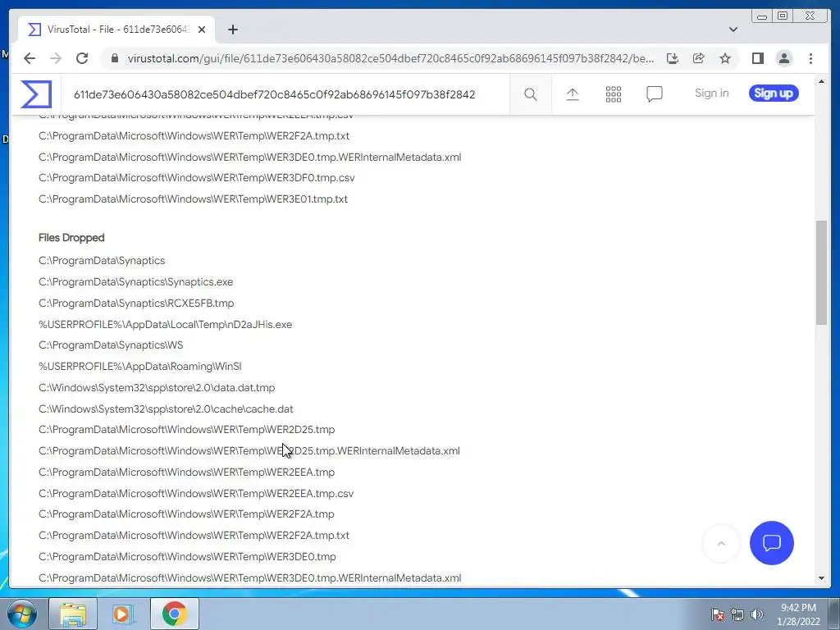
Task: Click the VirusTotal logo icon
Action: (36, 94)
